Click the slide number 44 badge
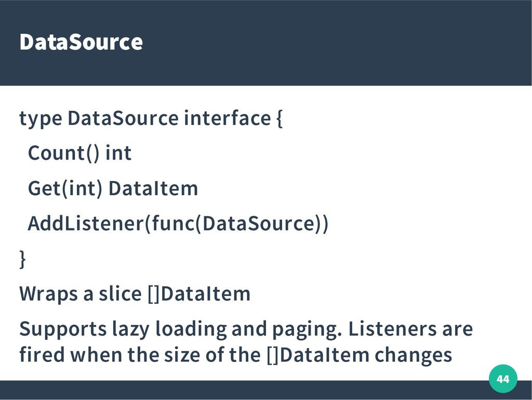The height and width of the screenshot is (400, 532). click(503, 379)
